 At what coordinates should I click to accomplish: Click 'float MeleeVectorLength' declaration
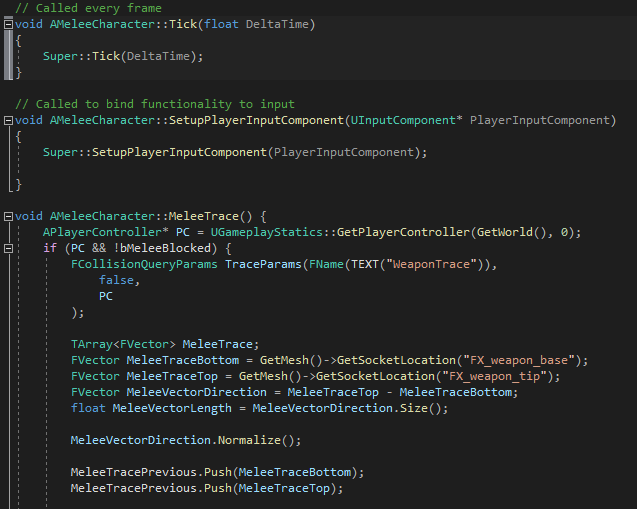point(151,408)
